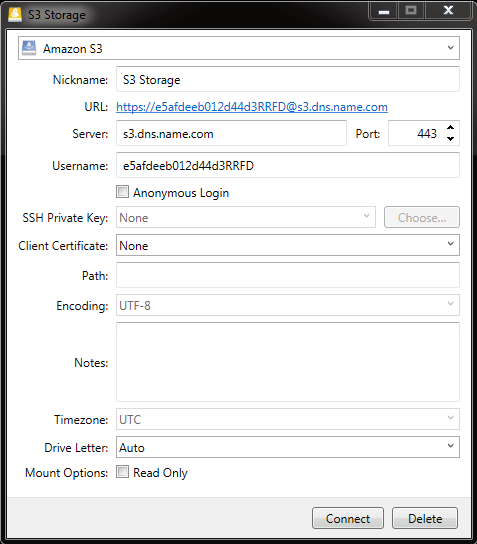The height and width of the screenshot is (544, 477).
Task: Click the Anonymous Login label text
Action: click(x=181, y=193)
